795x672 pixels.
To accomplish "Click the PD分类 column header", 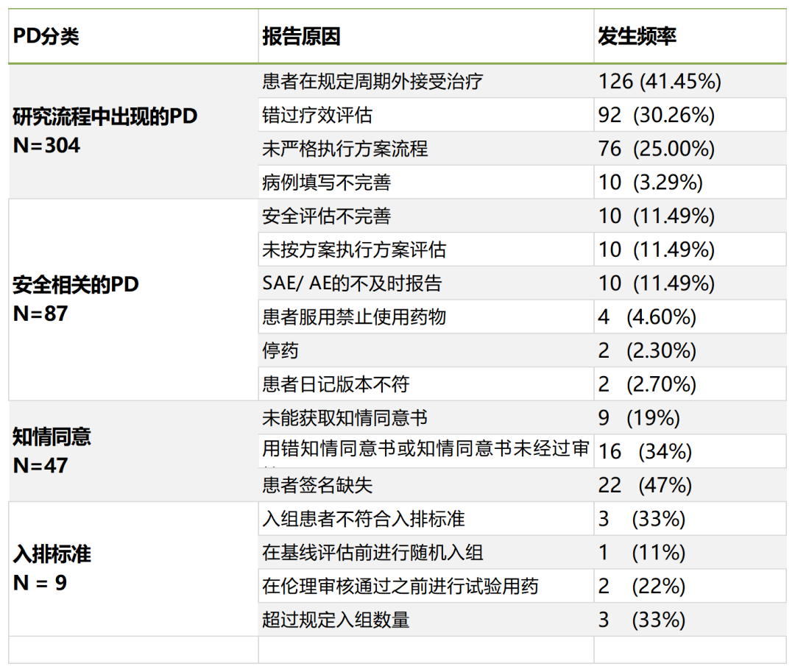I will coord(46,37).
